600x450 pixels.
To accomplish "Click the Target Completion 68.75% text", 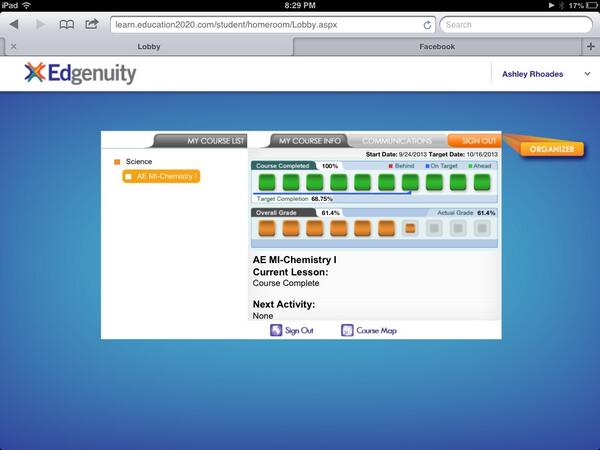I will (x=295, y=199).
